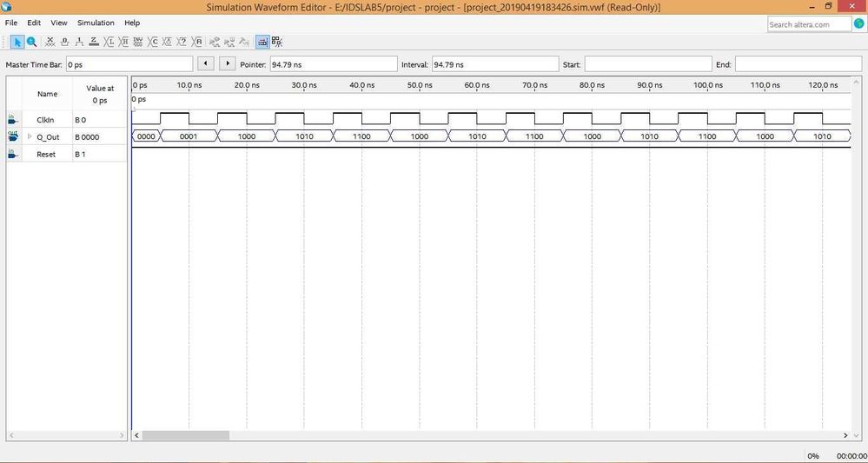Toggle the Snap to Grid icon
The image size is (868, 463).
[262, 42]
